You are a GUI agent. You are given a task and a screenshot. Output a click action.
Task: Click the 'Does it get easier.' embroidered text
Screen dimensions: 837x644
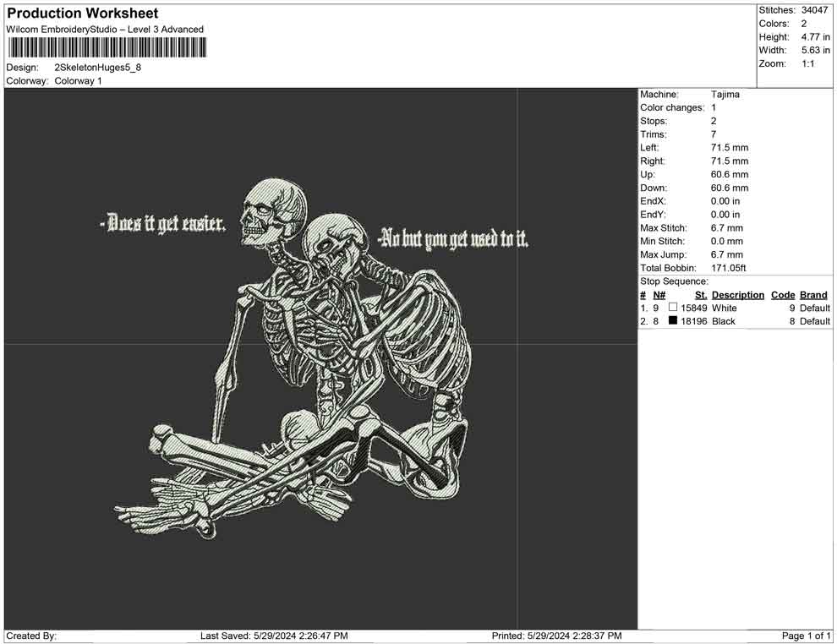coord(162,225)
